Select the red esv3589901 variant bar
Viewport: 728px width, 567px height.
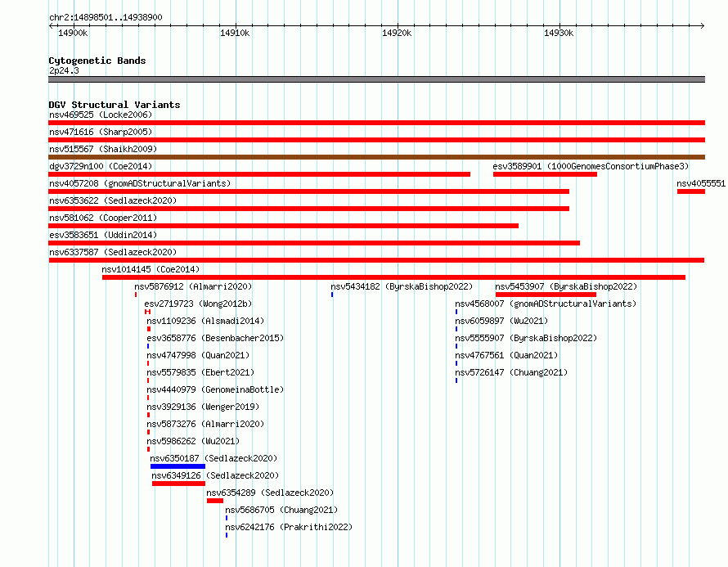pyautogui.click(x=545, y=174)
